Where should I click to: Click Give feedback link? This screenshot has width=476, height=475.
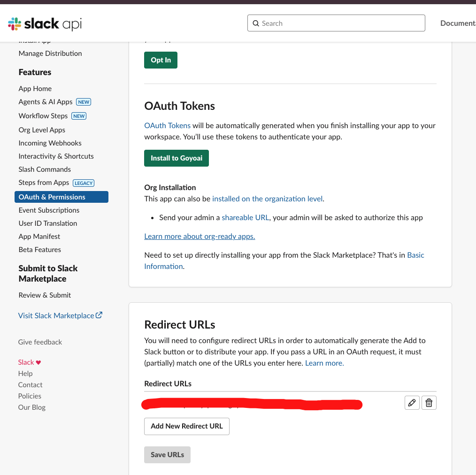(40, 342)
